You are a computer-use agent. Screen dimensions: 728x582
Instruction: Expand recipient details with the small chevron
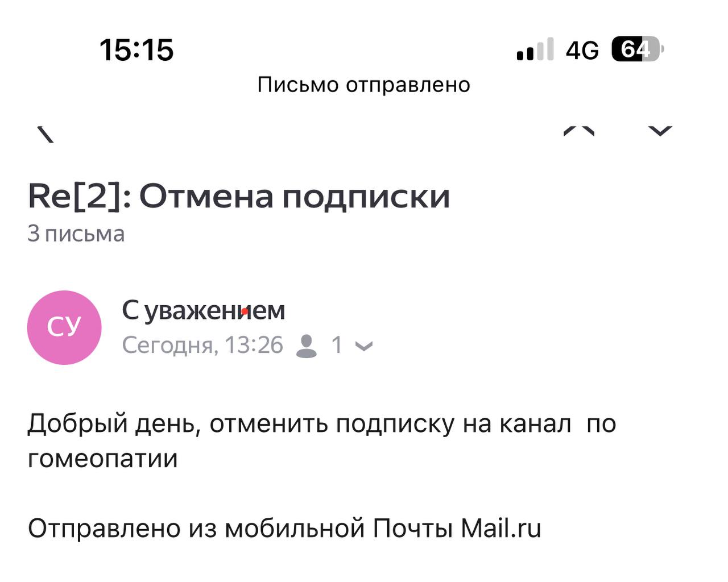(x=363, y=346)
